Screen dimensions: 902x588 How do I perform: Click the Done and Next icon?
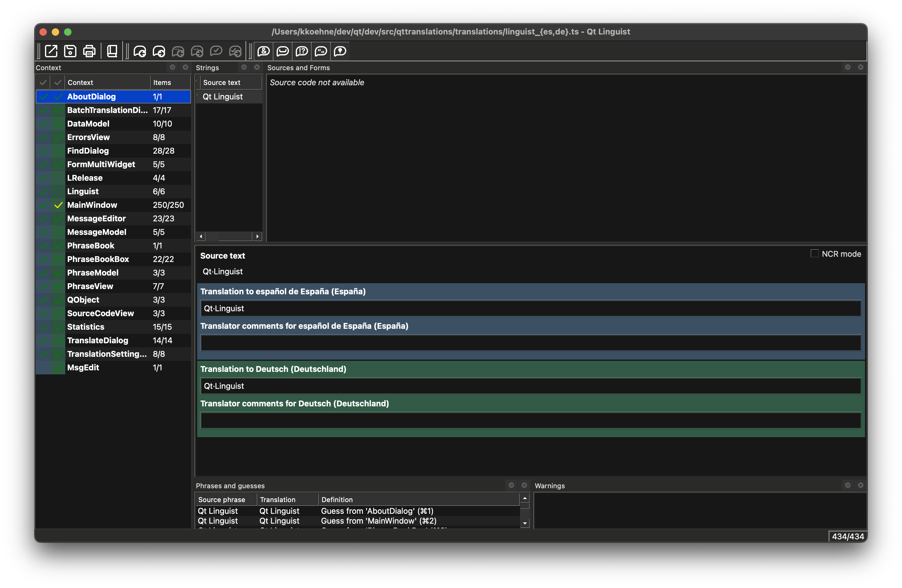point(235,51)
